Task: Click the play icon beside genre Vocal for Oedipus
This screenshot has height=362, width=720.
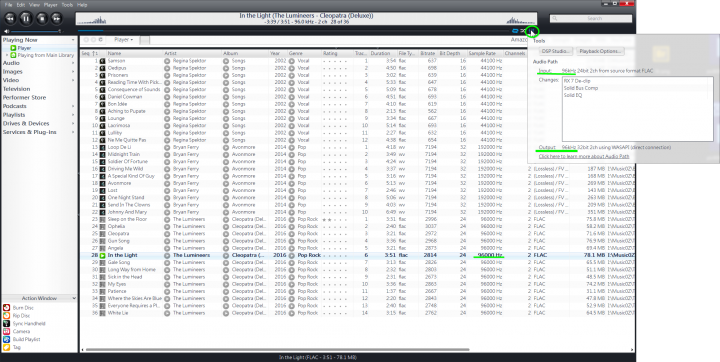Action: point(292,68)
